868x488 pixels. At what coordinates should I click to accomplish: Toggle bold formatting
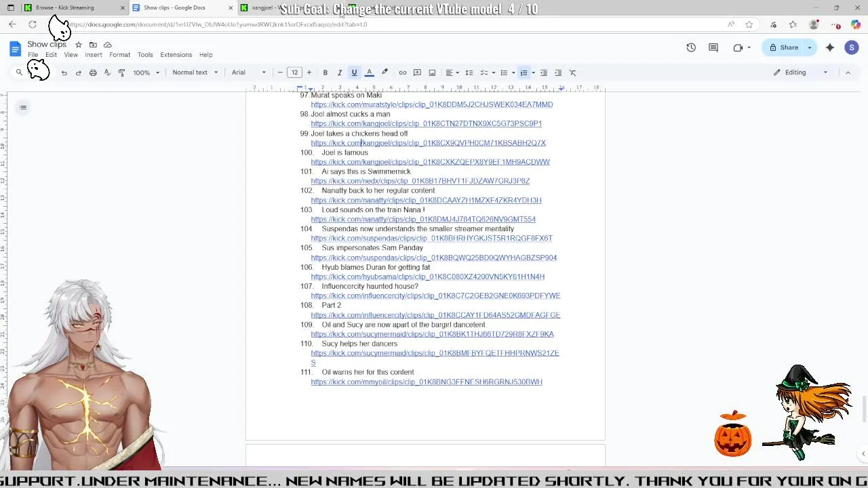click(x=325, y=73)
